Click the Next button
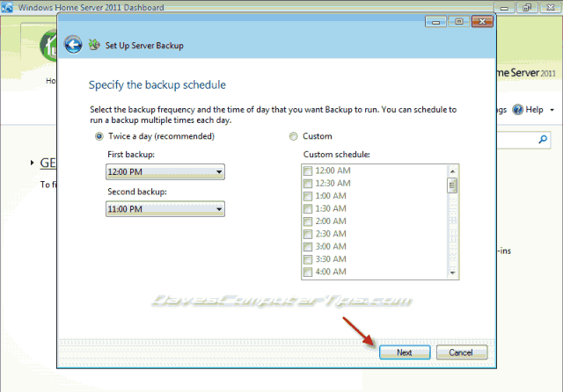 click(405, 352)
